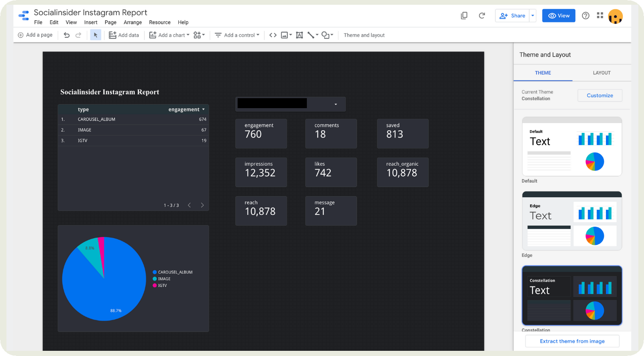Screen dimensions: 644x356
Task: Click the redo arrow icon
Action: 78,35
